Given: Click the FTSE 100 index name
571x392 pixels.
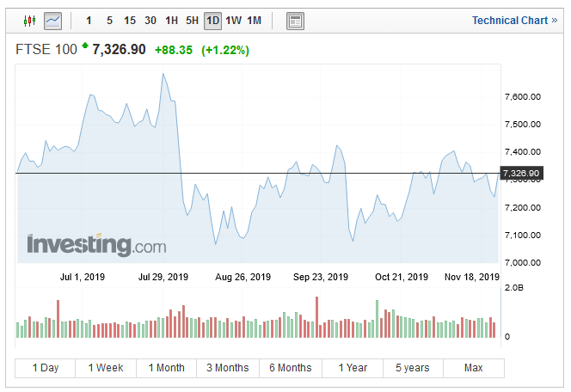Looking at the screenshot, I should 46,50.
